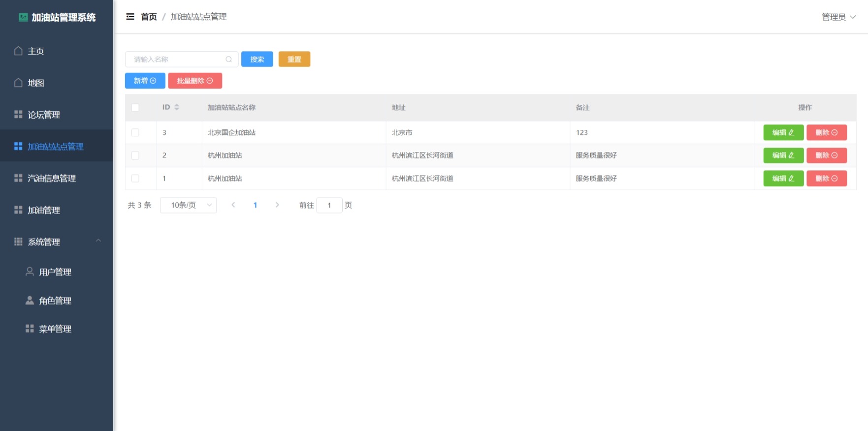Toggle sidebar with hamburger menu icon
Image resolution: width=868 pixels, height=431 pixels.
[130, 17]
